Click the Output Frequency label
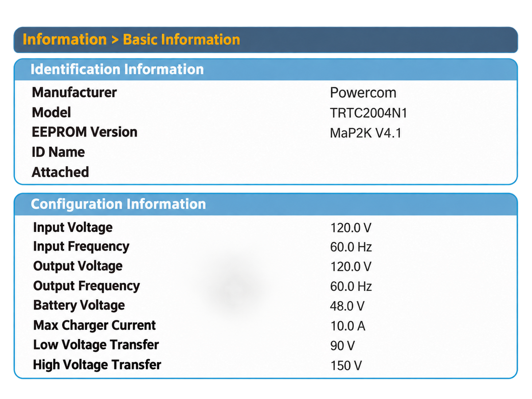532x399 pixels. 86,286
